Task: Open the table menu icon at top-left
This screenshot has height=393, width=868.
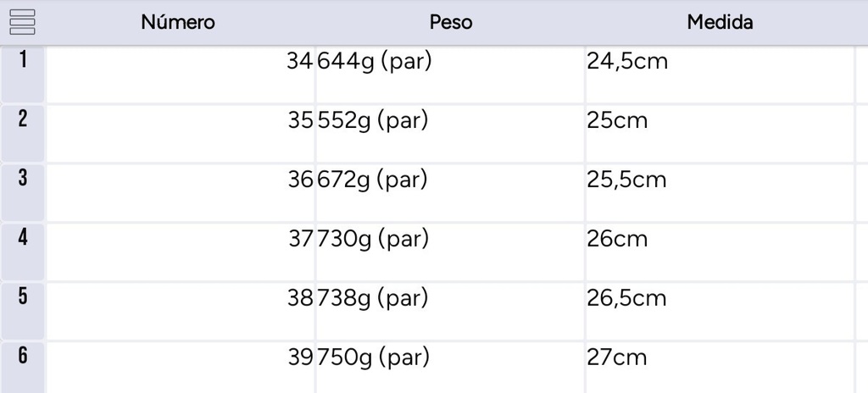Action: pyautogui.click(x=22, y=22)
